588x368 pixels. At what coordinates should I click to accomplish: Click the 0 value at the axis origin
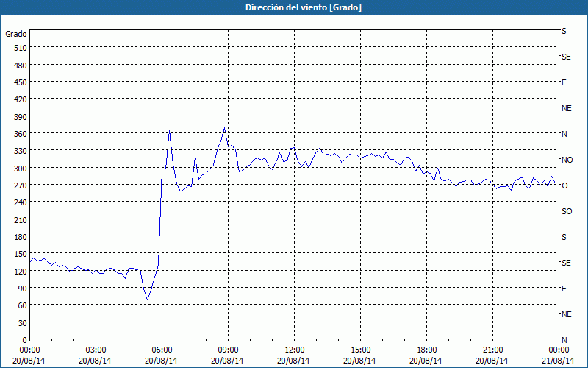pos(25,340)
